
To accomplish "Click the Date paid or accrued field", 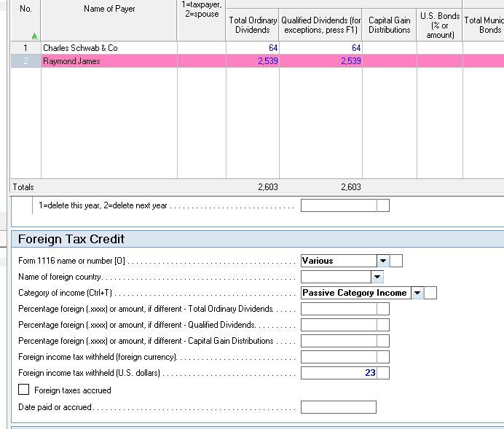I will (338, 407).
